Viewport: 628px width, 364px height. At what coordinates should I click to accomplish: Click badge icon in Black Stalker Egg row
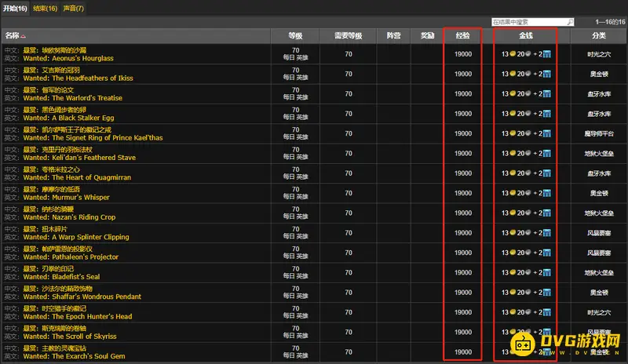click(x=546, y=114)
